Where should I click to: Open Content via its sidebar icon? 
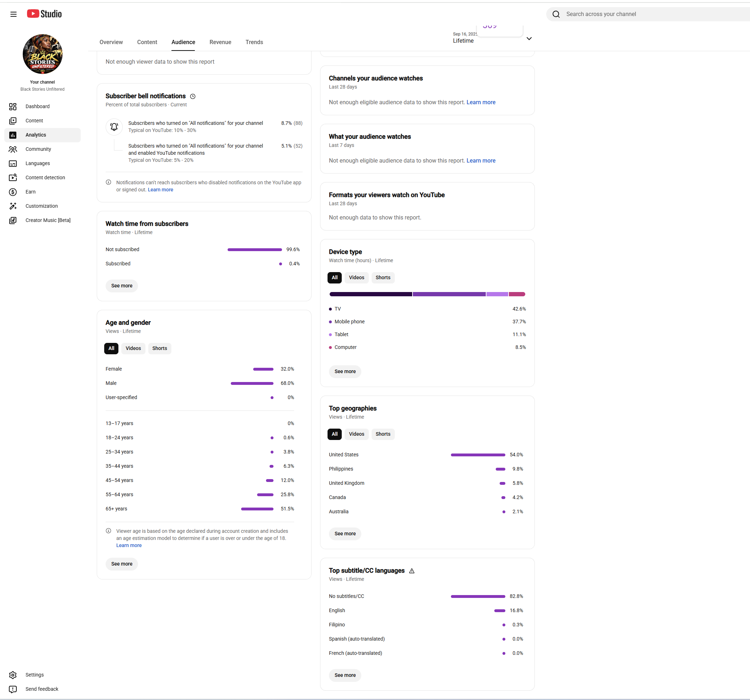click(13, 121)
